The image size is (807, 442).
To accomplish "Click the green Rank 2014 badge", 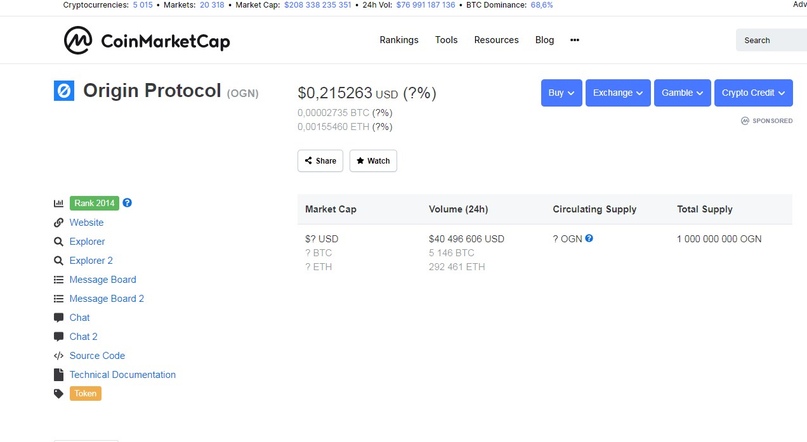I will (94, 203).
